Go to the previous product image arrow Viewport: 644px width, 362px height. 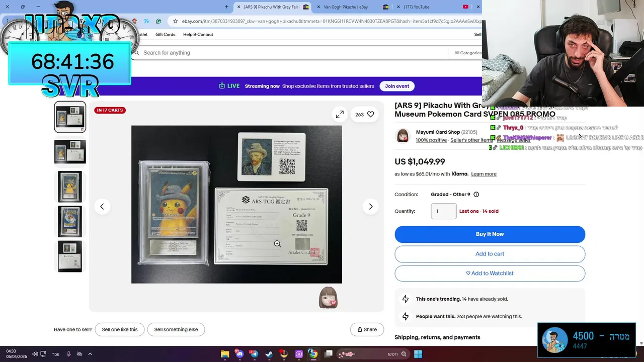click(102, 207)
